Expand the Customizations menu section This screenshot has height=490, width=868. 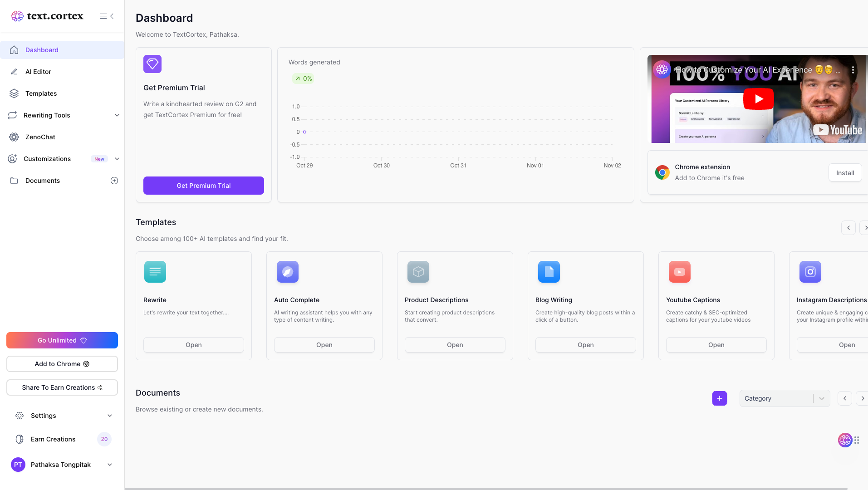117,159
